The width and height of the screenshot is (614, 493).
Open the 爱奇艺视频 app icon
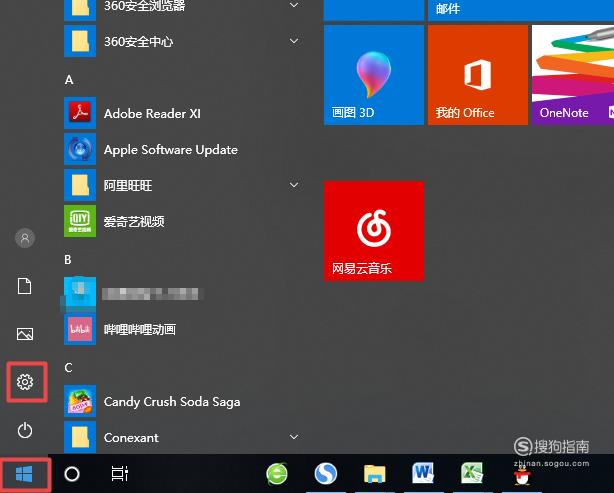(80, 221)
